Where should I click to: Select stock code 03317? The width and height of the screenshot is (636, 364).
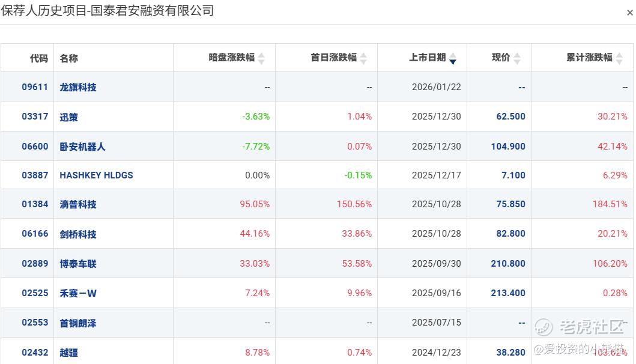coord(35,117)
